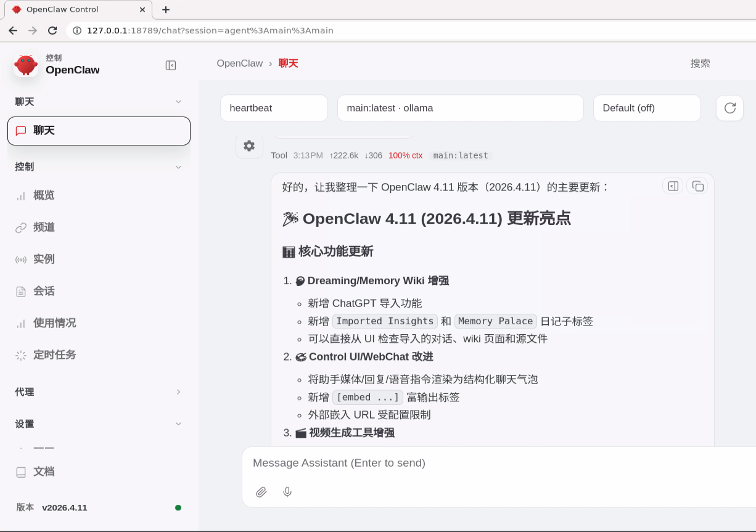The width and height of the screenshot is (756, 532).
Task: Click the ↓306 token count
Action: tap(373, 155)
